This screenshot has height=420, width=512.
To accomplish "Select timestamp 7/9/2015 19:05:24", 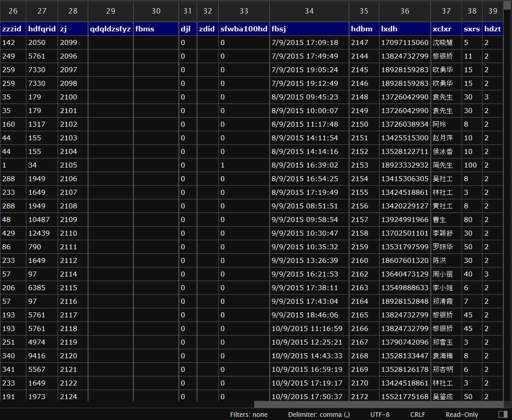I will (x=309, y=69).
